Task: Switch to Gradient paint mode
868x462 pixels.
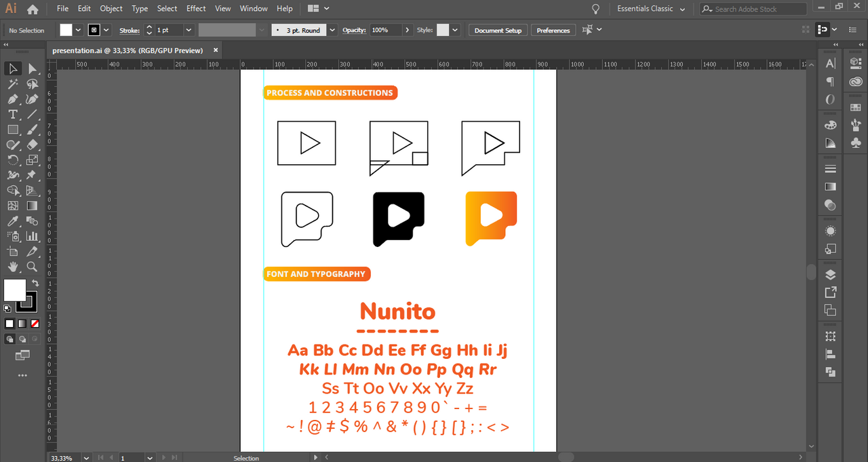Action: tap(22, 324)
